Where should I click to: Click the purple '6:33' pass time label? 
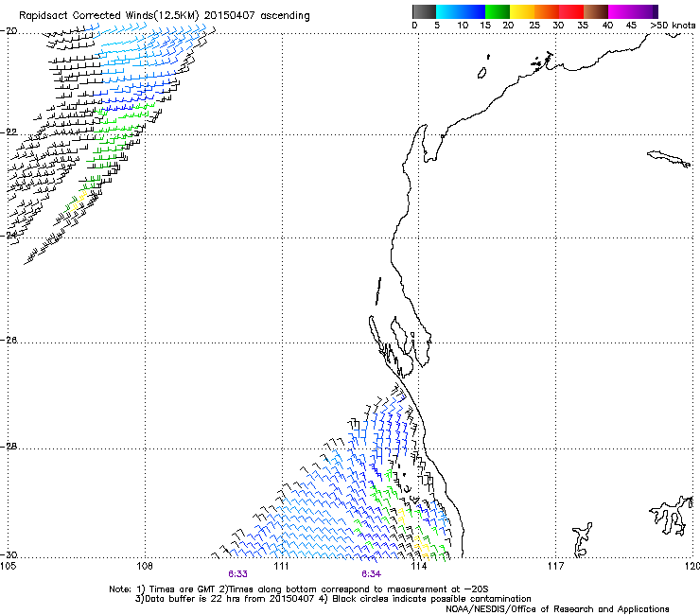click(x=237, y=574)
